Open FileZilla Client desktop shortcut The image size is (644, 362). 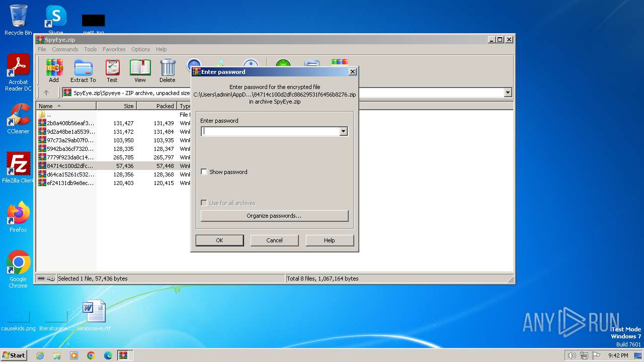pos(18,167)
